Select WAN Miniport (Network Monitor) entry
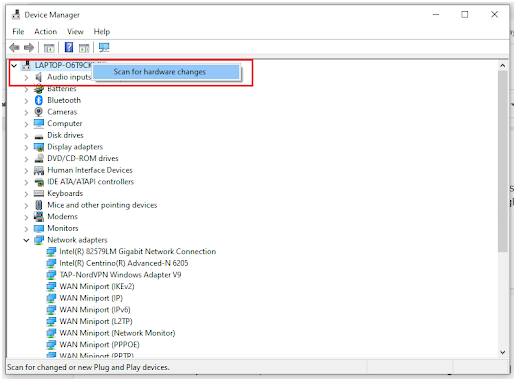The width and height of the screenshot is (516, 379). (117, 333)
